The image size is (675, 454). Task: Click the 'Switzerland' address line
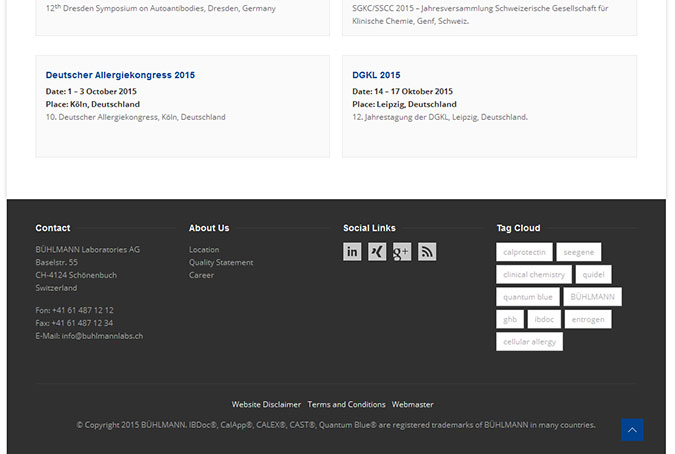56,288
